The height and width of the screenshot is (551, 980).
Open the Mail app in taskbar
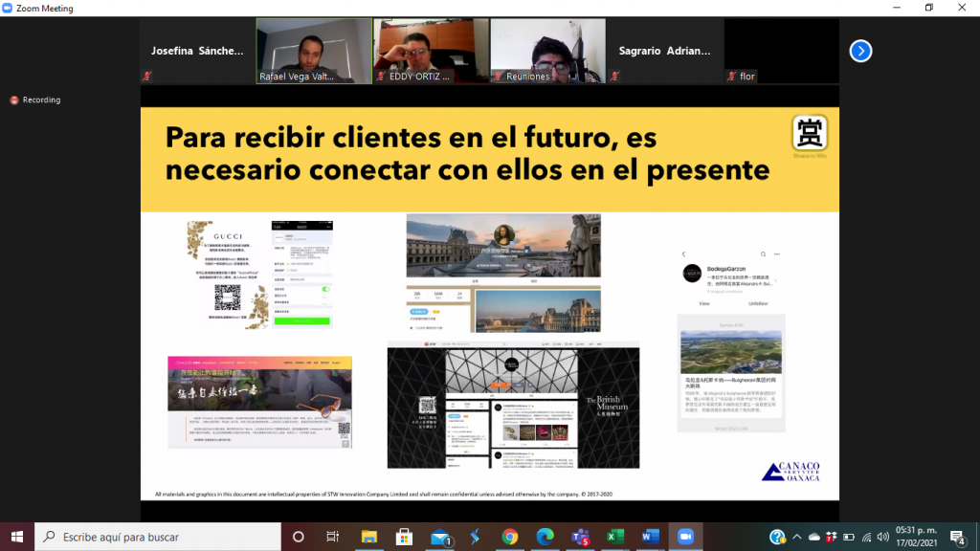coord(439,537)
